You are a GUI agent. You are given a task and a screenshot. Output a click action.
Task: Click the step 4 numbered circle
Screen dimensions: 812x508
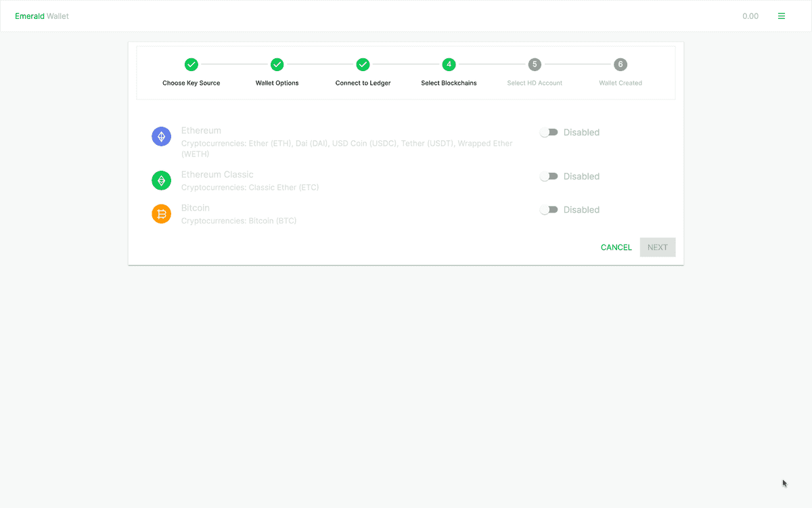click(449, 64)
